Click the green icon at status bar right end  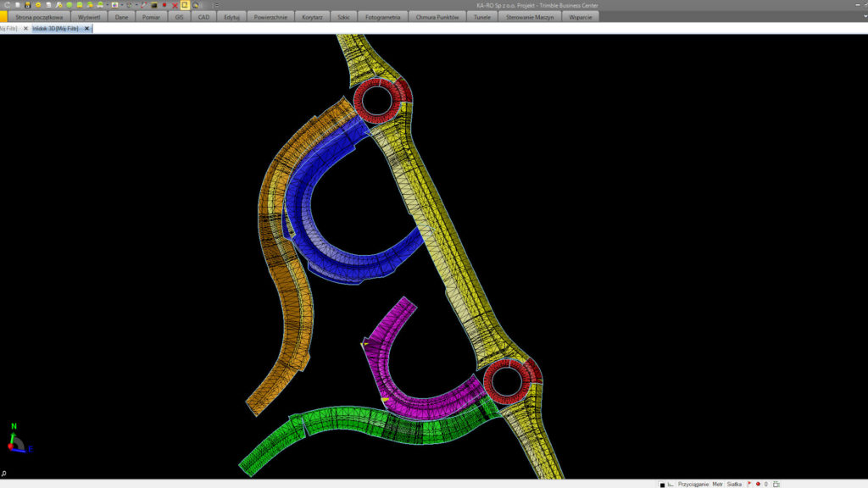[776, 484]
